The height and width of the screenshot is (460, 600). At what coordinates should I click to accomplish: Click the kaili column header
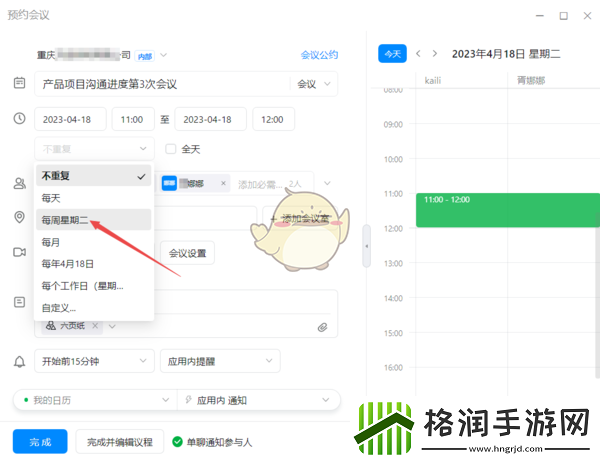[433, 80]
